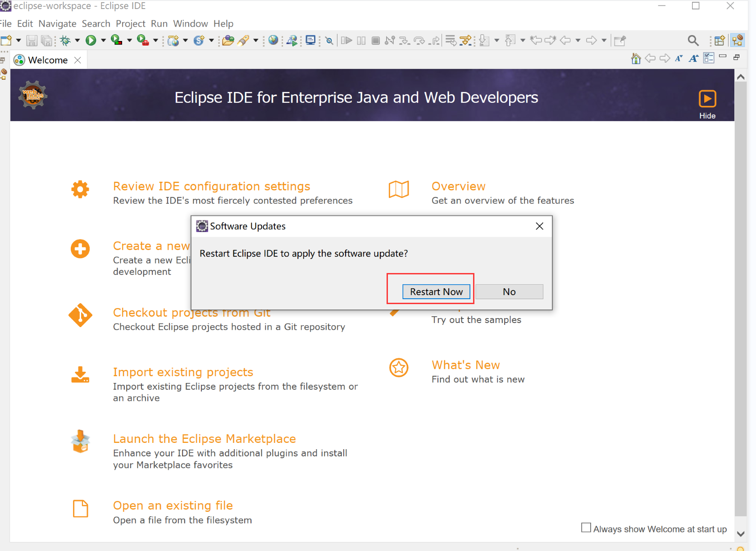Open the New wizard dropdown arrow
756x551 pixels.
tap(18, 41)
